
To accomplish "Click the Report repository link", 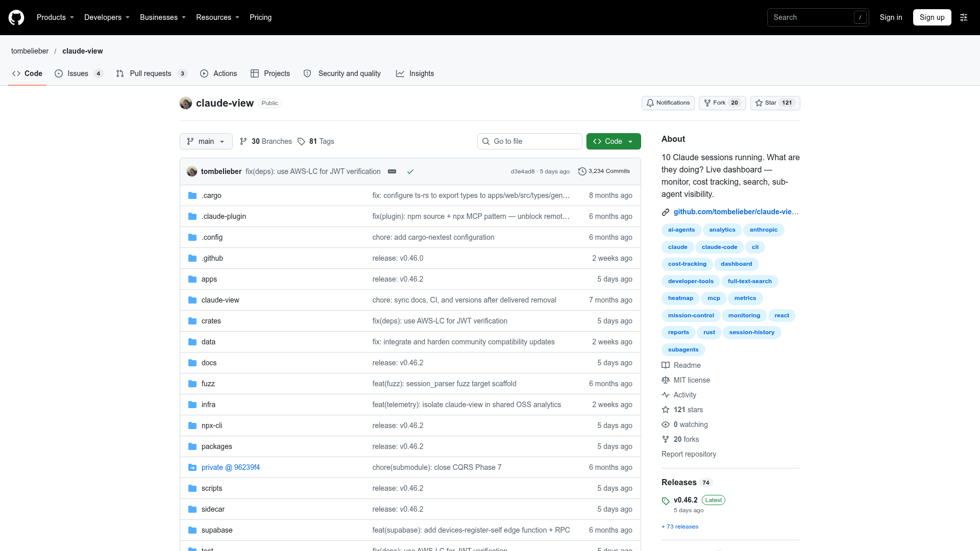I will (689, 454).
